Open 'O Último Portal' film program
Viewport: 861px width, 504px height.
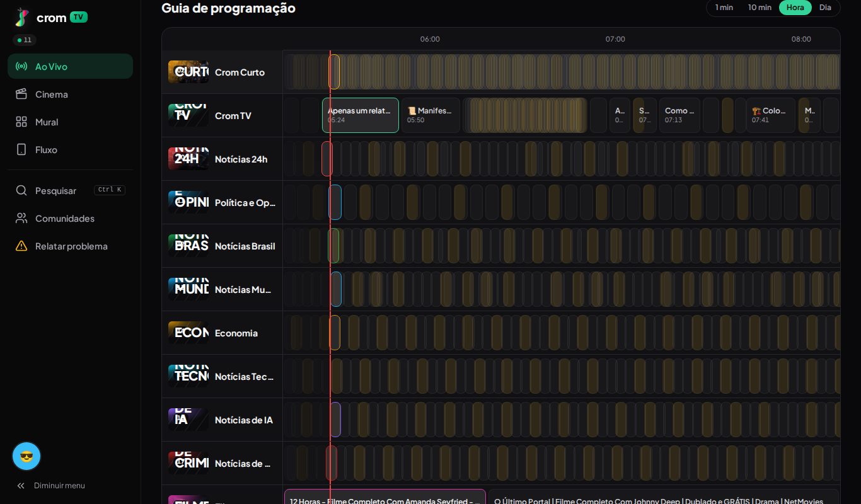click(664, 496)
